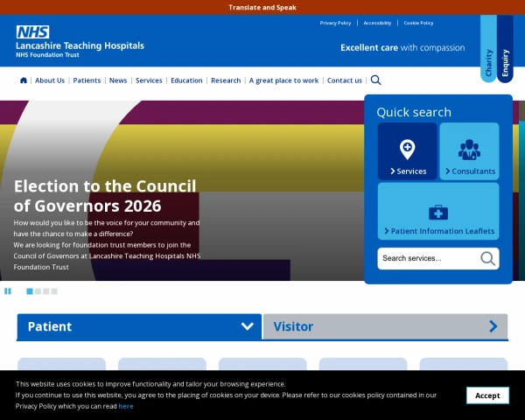The height and width of the screenshot is (420, 525).
Task: Accept the cookies notice
Action: click(x=487, y=395)
